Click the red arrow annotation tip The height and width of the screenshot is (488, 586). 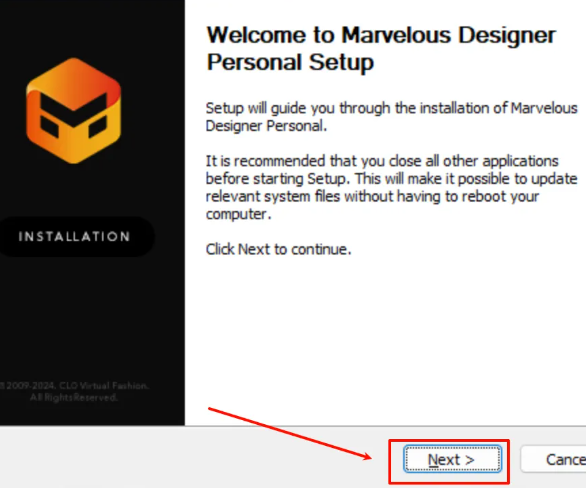370,457
